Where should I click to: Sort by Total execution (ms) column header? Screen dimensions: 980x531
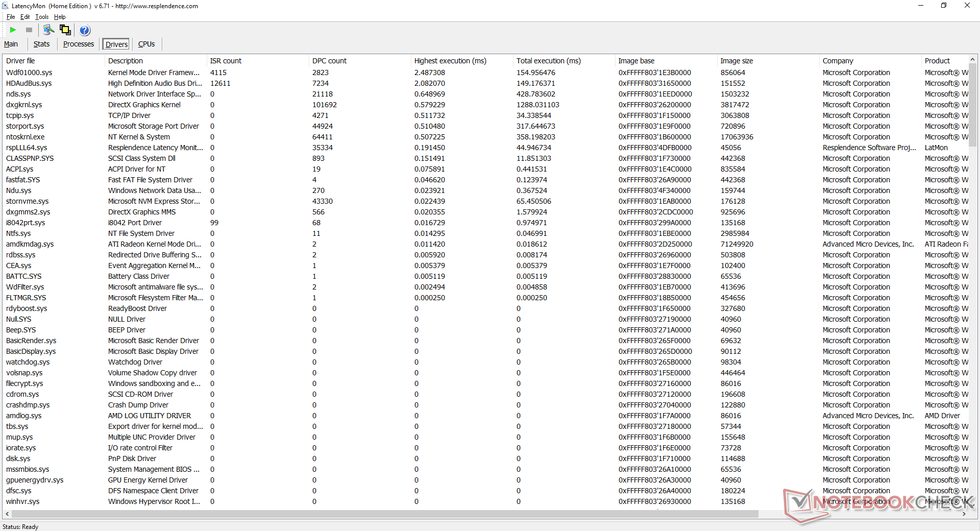point(564,61)
